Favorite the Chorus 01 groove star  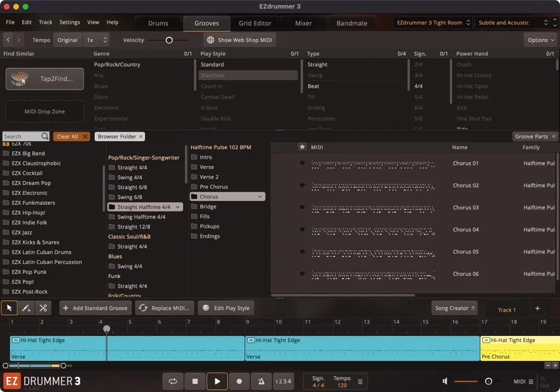click(302, 163)
